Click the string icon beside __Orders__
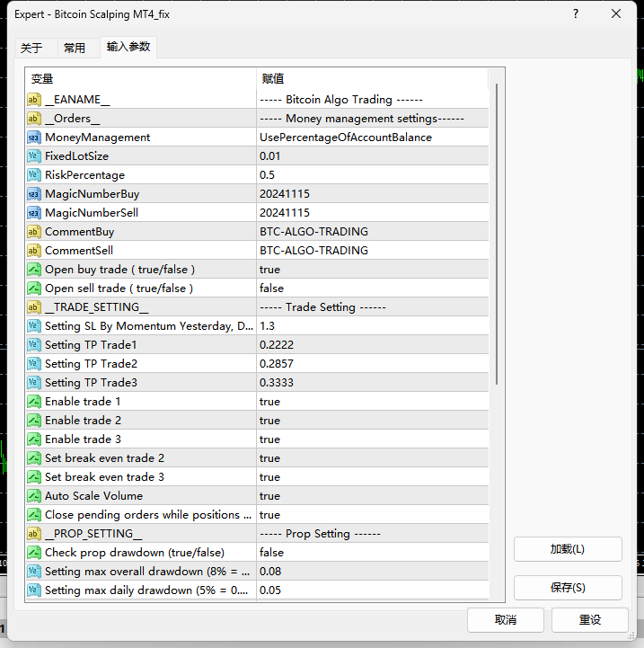 (x=34, y=119)
